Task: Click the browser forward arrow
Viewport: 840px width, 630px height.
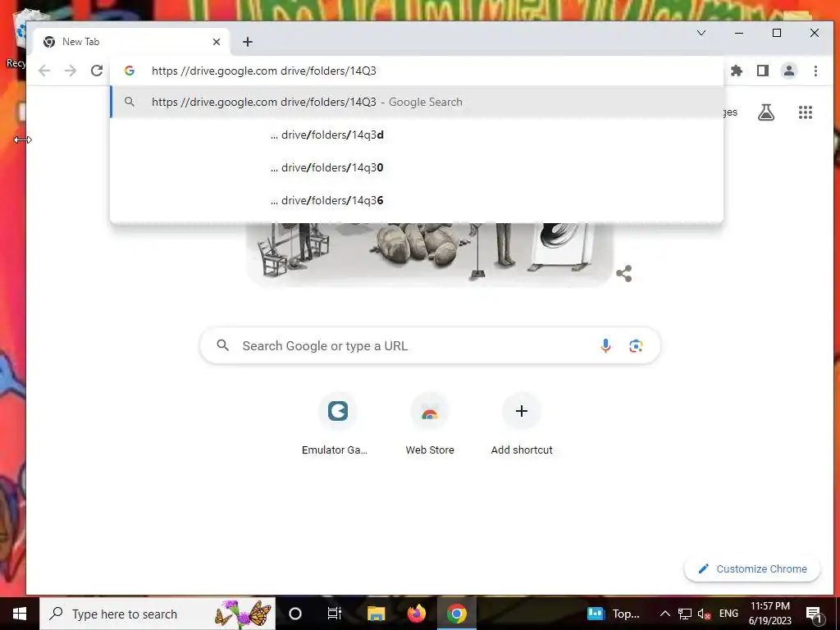Action: click(x=71, y=71)
